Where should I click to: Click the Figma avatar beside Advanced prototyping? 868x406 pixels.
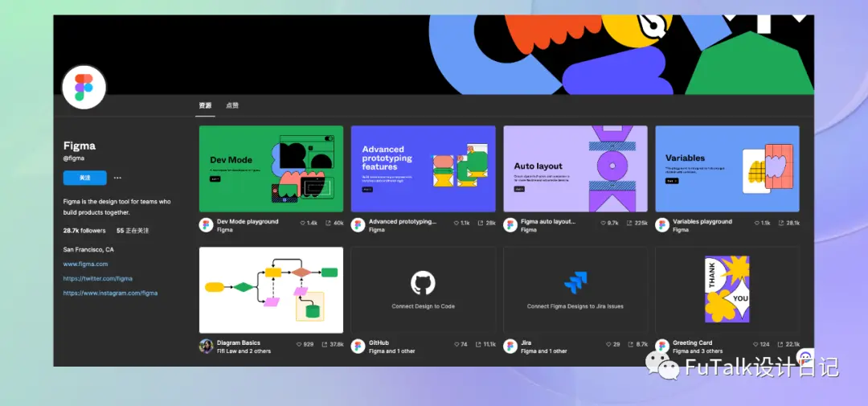[x=358, y=225]
